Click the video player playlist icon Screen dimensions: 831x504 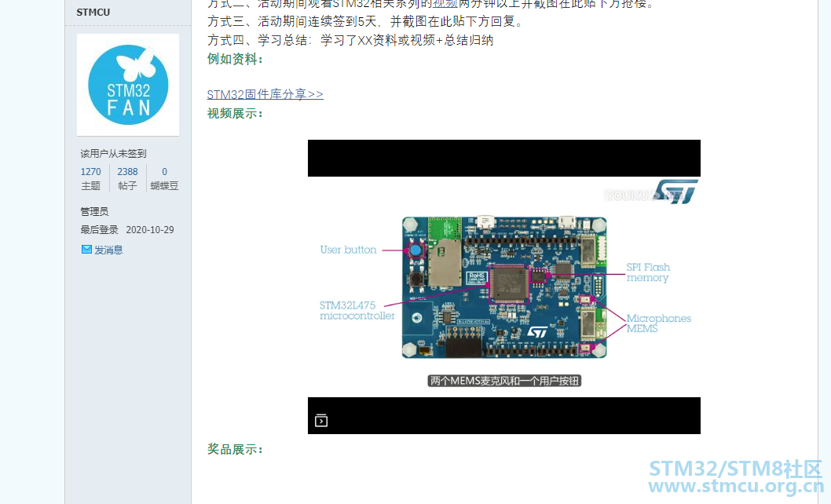tap(321, 421)
